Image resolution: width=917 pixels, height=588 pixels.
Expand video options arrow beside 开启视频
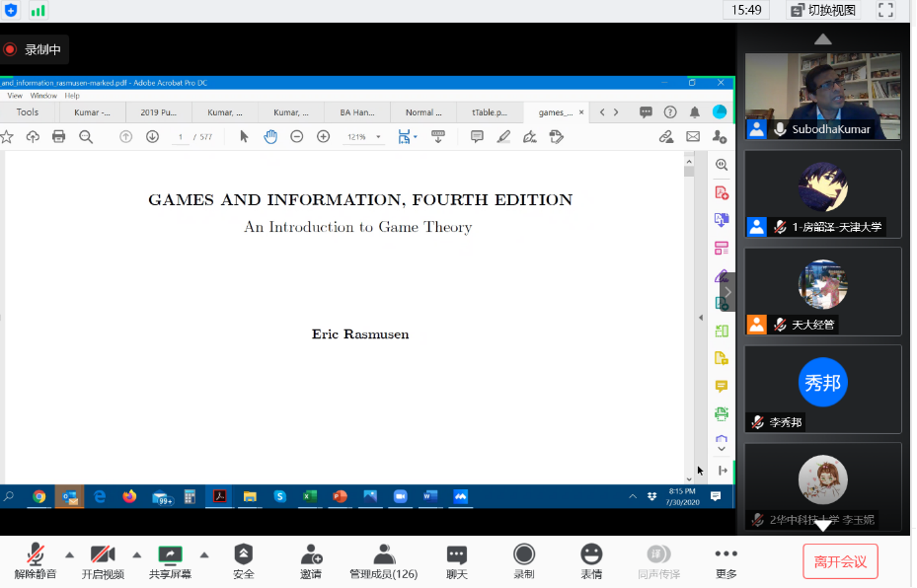tap(137, 553)
